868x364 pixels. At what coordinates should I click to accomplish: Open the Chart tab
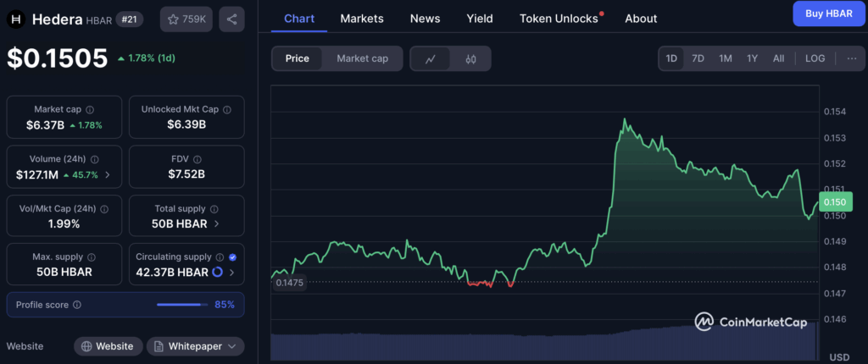299,19
